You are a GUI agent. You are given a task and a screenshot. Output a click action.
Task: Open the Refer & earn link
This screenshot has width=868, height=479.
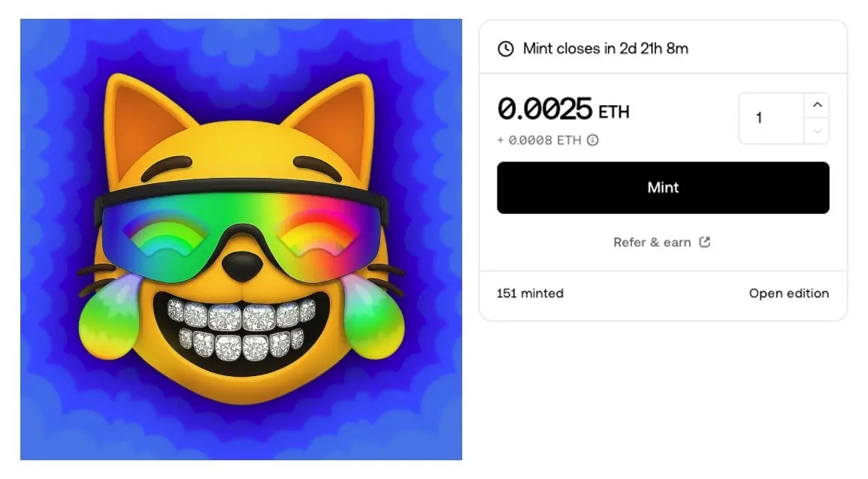click(x=652, y=243)
